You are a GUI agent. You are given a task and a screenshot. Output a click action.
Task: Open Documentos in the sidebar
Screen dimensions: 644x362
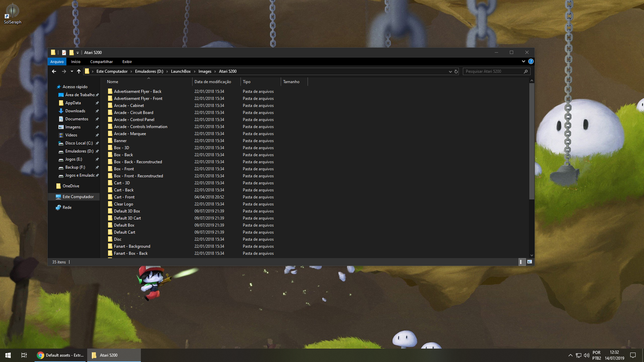77,119
